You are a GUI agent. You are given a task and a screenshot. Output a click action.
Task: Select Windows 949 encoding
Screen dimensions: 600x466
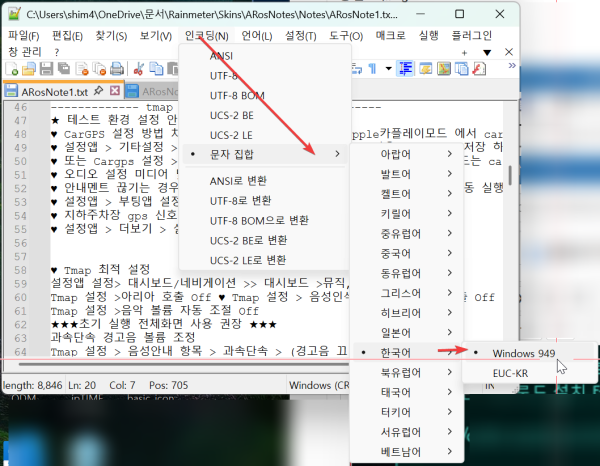(530, 353)
